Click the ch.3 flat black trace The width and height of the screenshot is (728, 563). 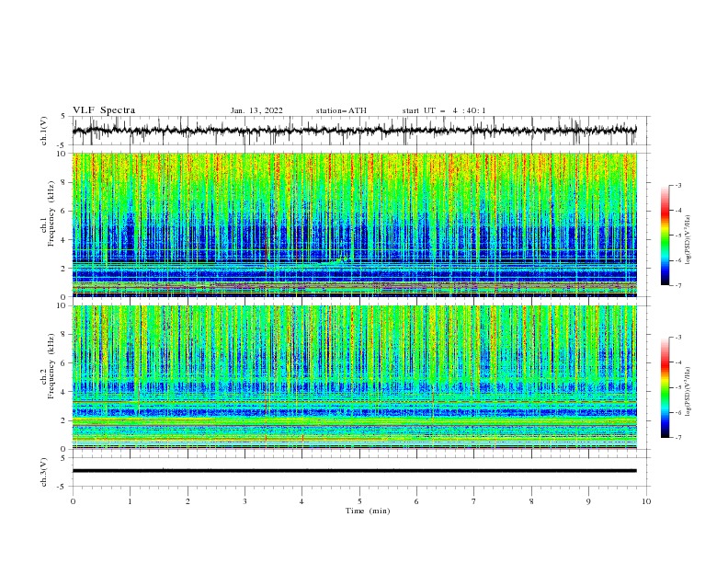(354, 471)
